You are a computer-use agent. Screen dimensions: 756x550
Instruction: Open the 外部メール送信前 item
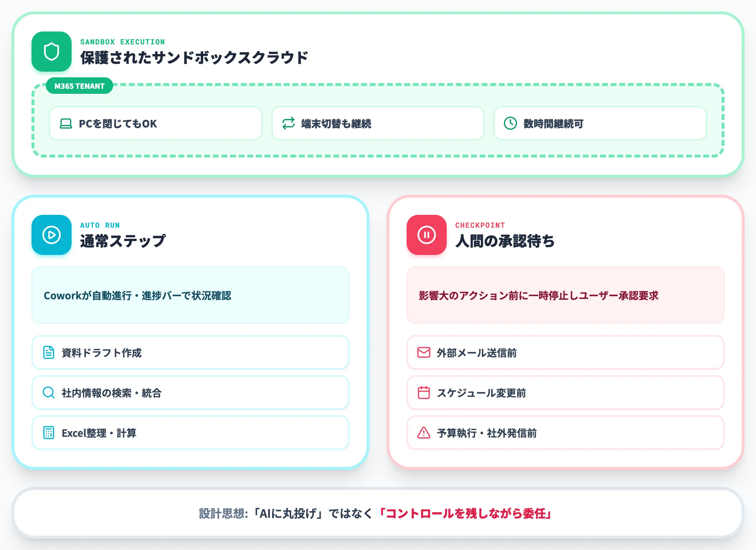coord(566,352)
